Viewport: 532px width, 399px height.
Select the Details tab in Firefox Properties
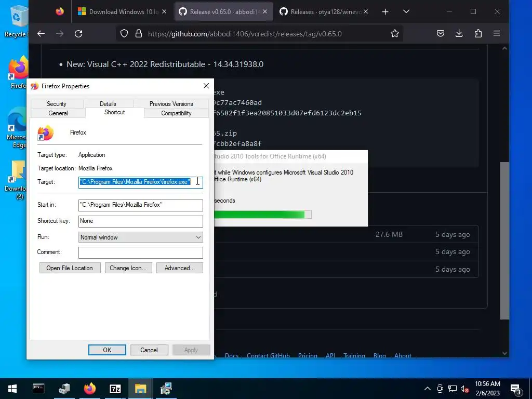coord(108,104)
